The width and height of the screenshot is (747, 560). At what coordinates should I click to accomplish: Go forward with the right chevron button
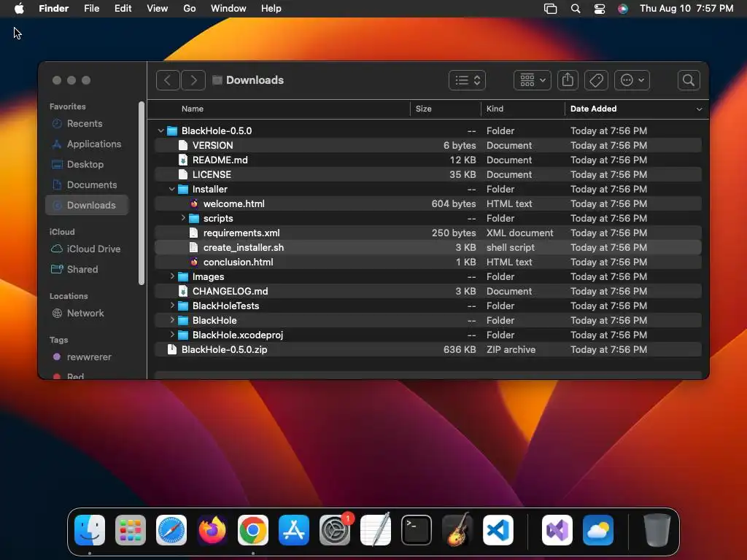tap(193, 80)
